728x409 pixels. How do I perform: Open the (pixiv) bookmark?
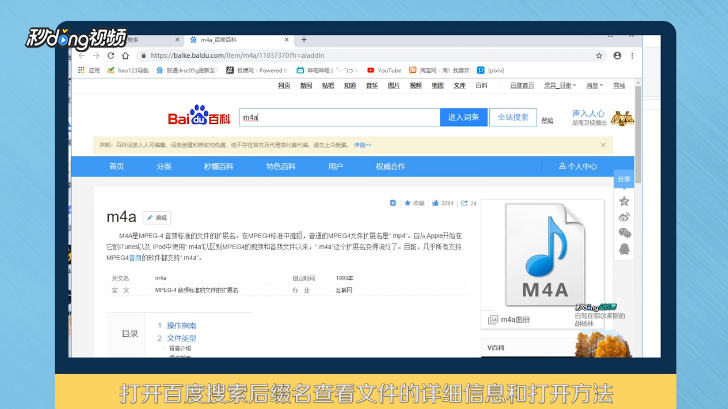(x=490, y=71)
